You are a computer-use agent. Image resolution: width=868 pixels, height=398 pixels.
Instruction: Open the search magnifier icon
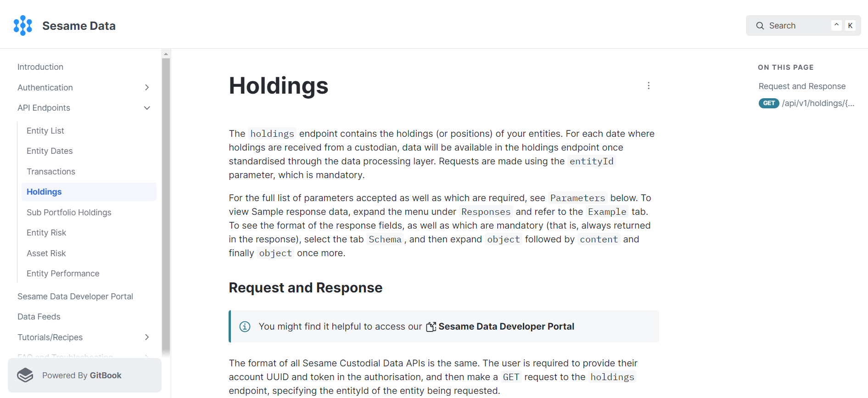(760, 25)
